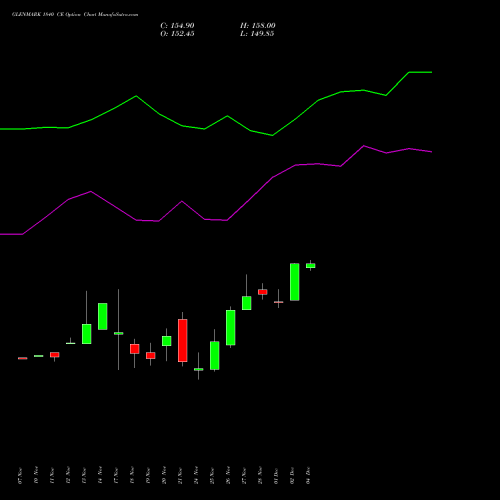Select the 12 Nov date label
500x500 pixels.
click(x=68, y=476)
